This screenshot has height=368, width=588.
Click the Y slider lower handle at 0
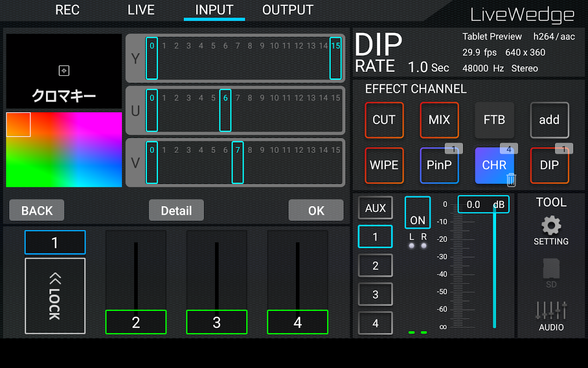pos(152,58)
